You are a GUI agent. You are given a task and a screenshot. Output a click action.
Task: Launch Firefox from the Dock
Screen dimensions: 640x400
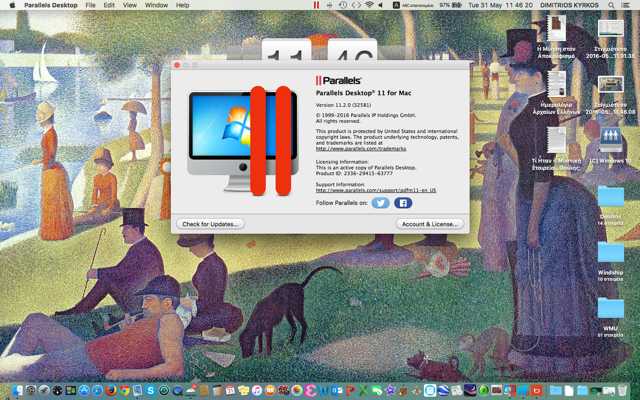111,390
